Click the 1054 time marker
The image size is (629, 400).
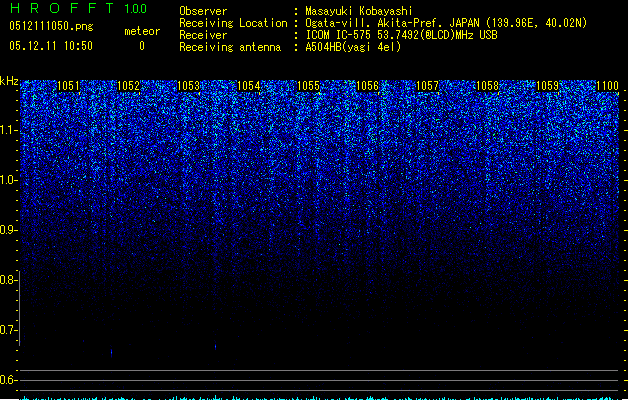pos(248,86)
